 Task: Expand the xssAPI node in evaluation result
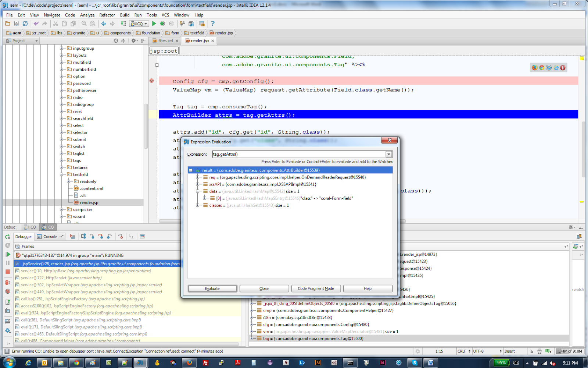198,184
